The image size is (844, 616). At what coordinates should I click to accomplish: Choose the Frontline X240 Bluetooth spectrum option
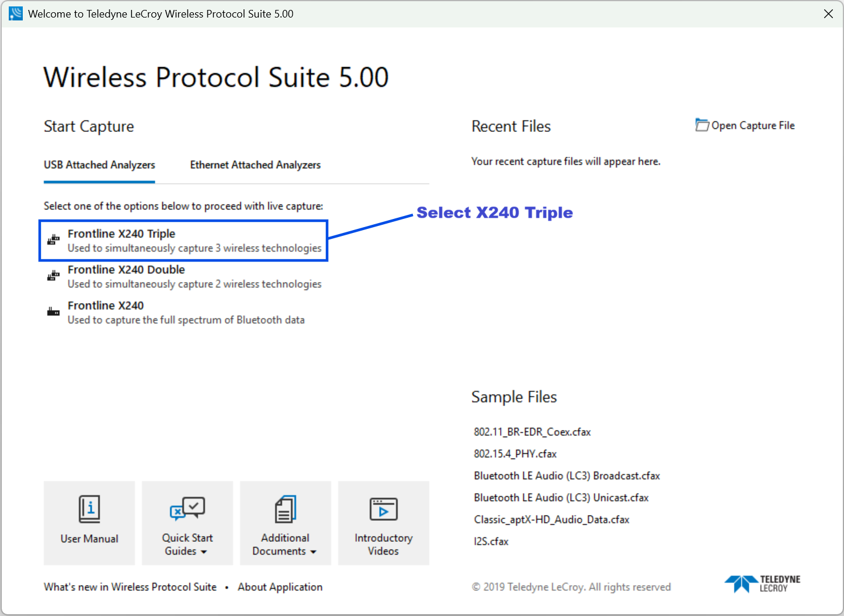pyautogui.click(x=175, y=312)
